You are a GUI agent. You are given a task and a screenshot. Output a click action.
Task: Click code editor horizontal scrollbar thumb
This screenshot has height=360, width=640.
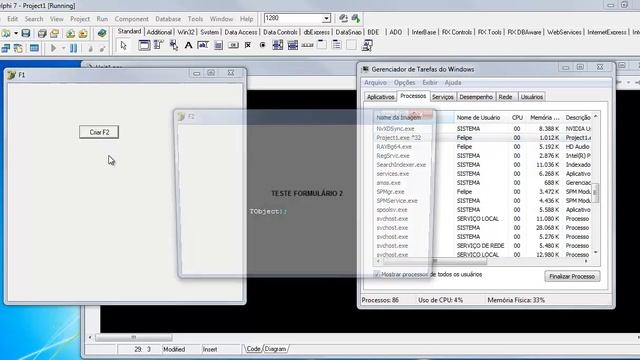tap(133, 338)
